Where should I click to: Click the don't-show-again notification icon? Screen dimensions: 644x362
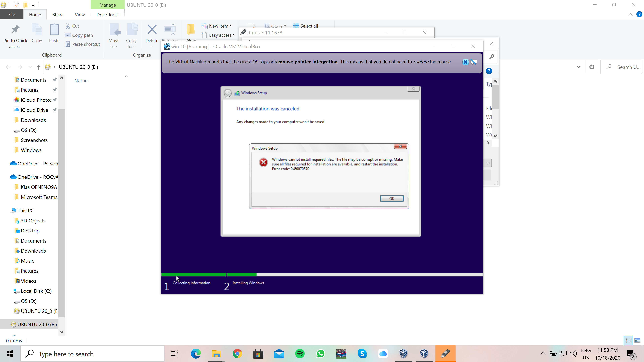(473, 62)
